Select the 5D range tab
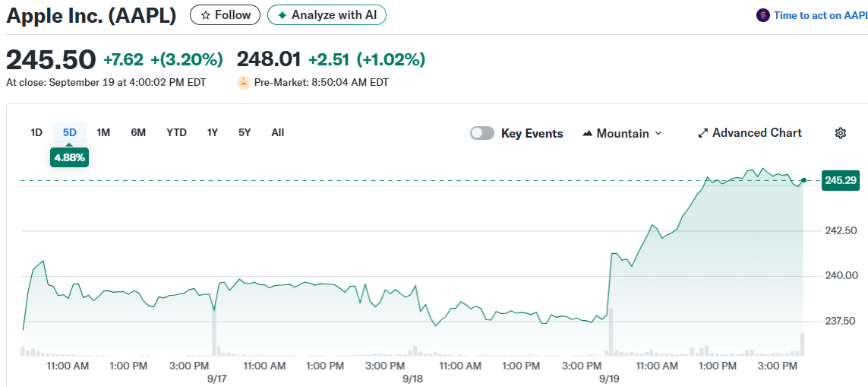Screen dimensions: 868x387 (69, 132)
